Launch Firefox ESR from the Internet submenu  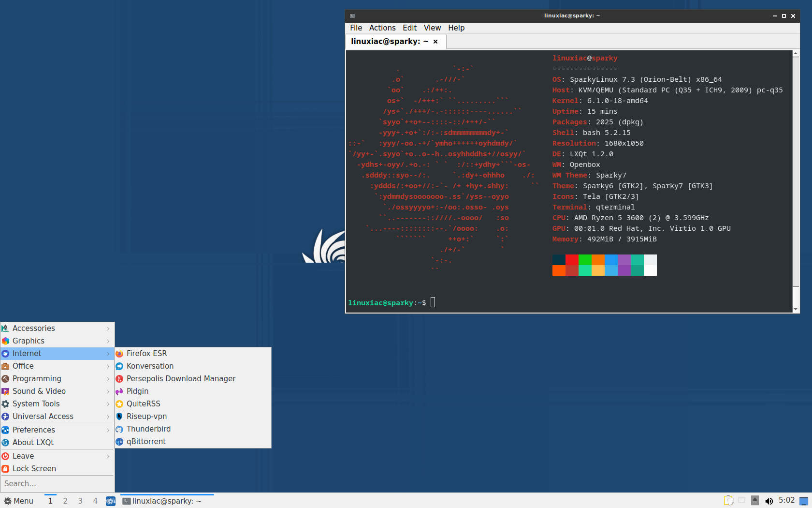pyautogui.click(x=193, y=354)
